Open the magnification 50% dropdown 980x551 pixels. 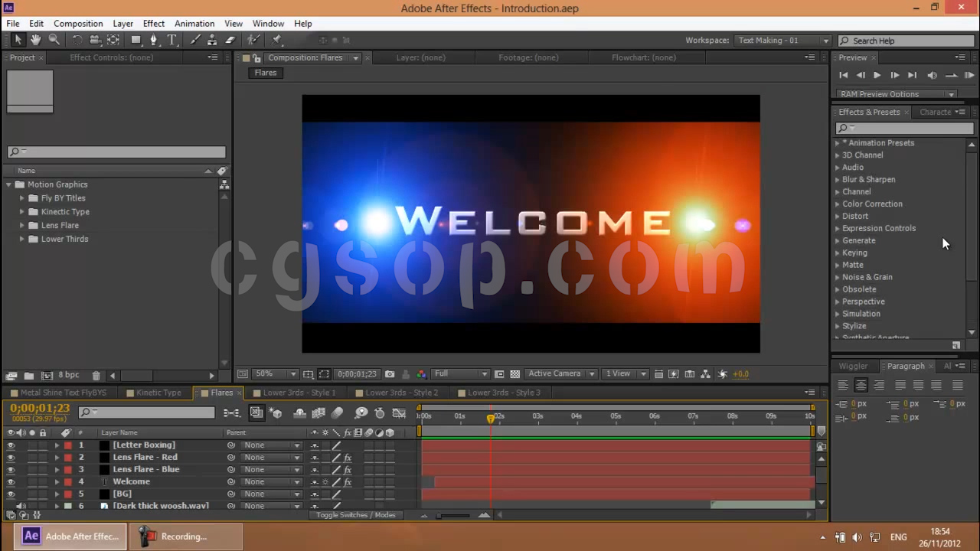(276, 374)
